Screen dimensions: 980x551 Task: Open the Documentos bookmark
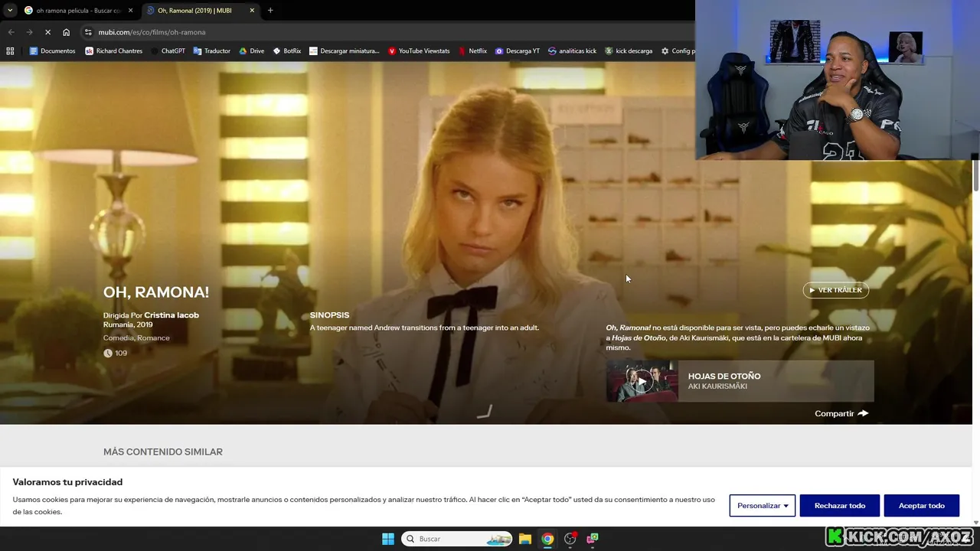coord(52,51)
